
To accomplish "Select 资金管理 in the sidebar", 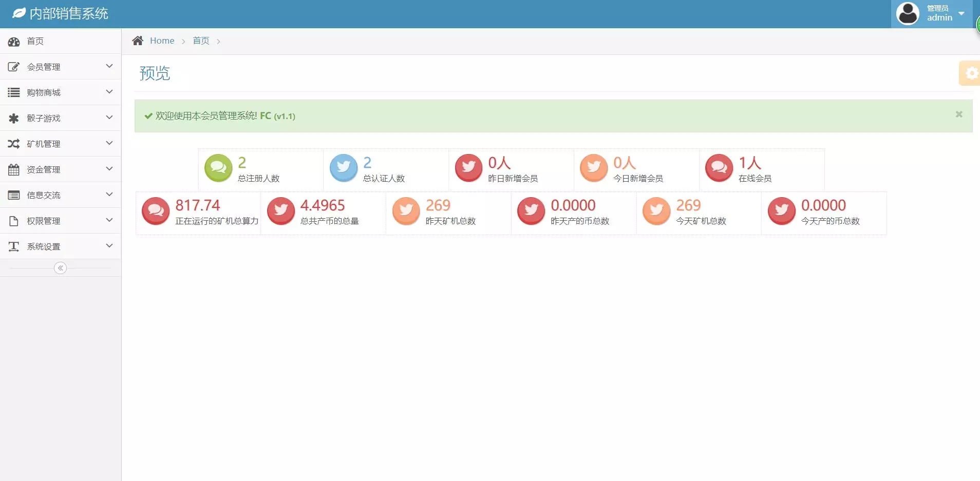I will click(x=44, y=169).
